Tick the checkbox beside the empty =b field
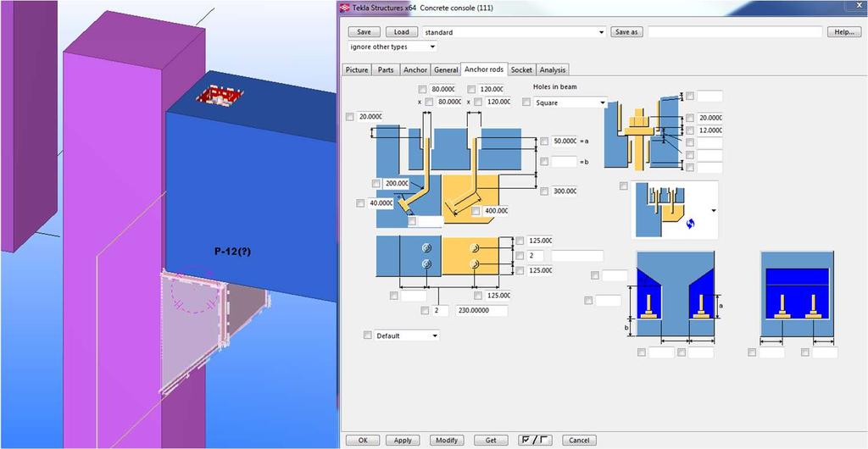The height and width of the screenshot is (449, 868). pyautogui.click(x=544, y=162)
